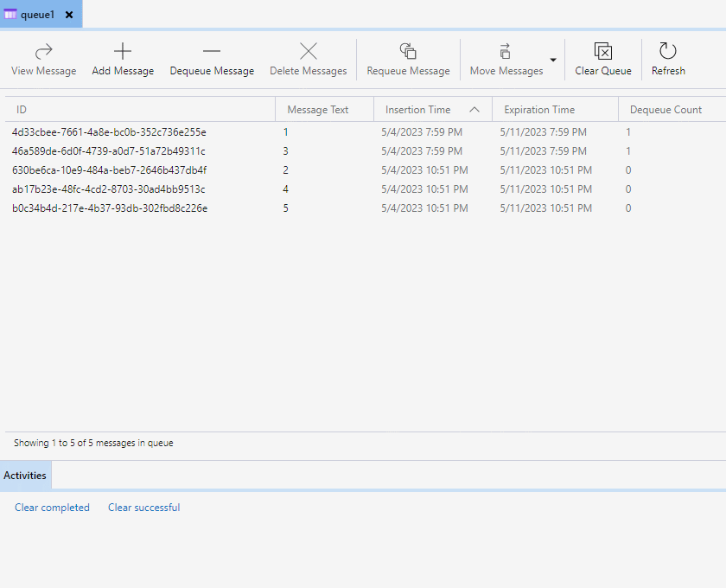The image size is (726, 588).
Task: Select the Requeue Message icon
Action: click(x=407, y=50)
